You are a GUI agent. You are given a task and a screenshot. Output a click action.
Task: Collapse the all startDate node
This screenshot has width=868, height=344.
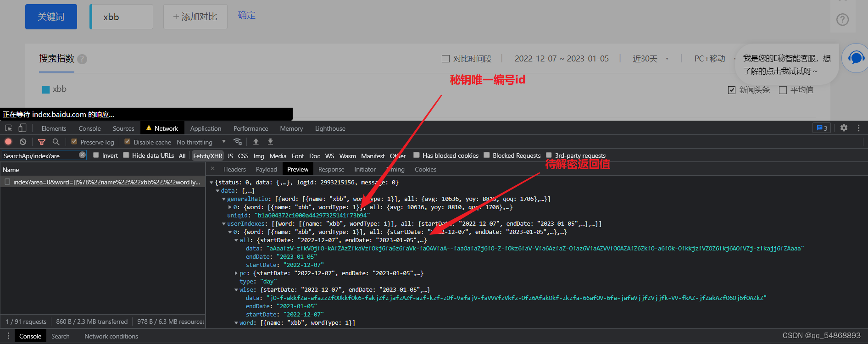point(236,240)
